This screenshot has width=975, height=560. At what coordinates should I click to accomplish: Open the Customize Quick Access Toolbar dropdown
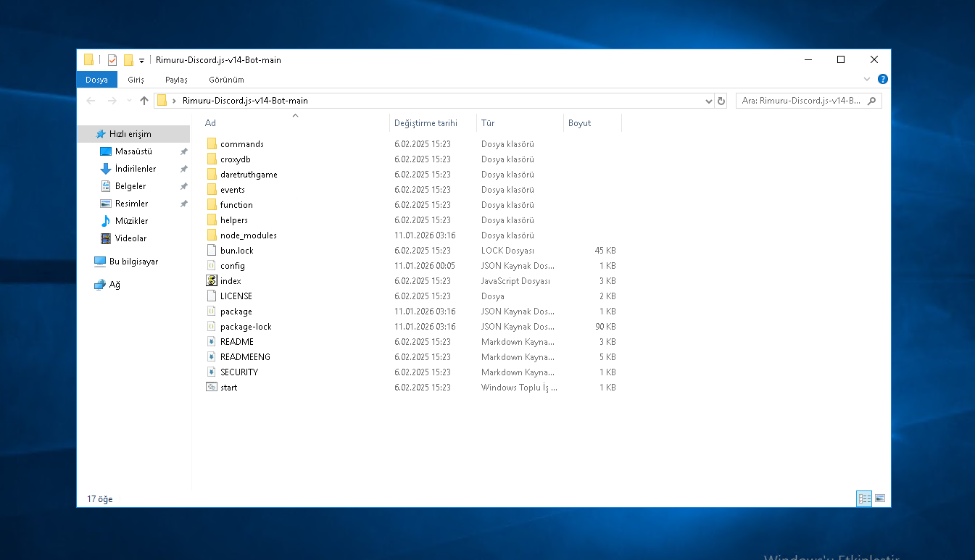coord(141,60)
